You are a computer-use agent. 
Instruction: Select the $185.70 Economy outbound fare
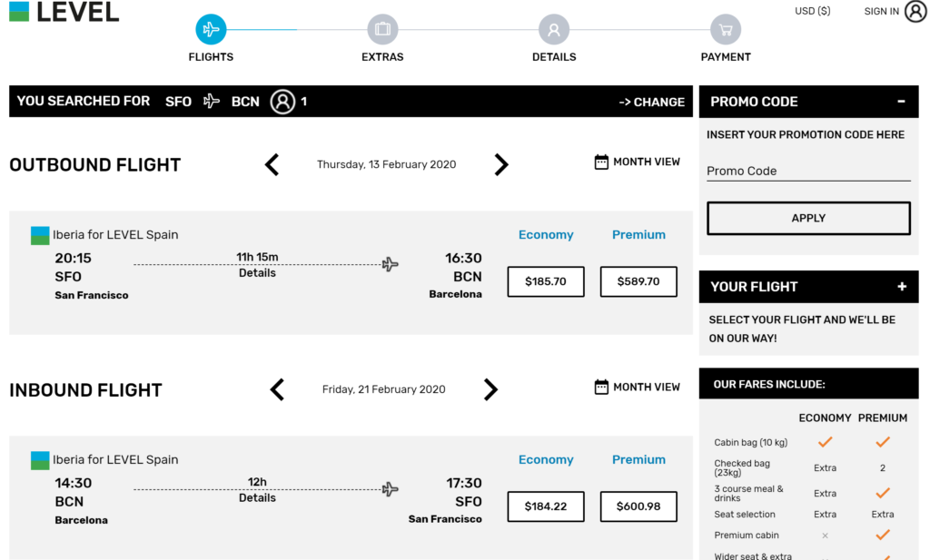(x=545, y=281)
